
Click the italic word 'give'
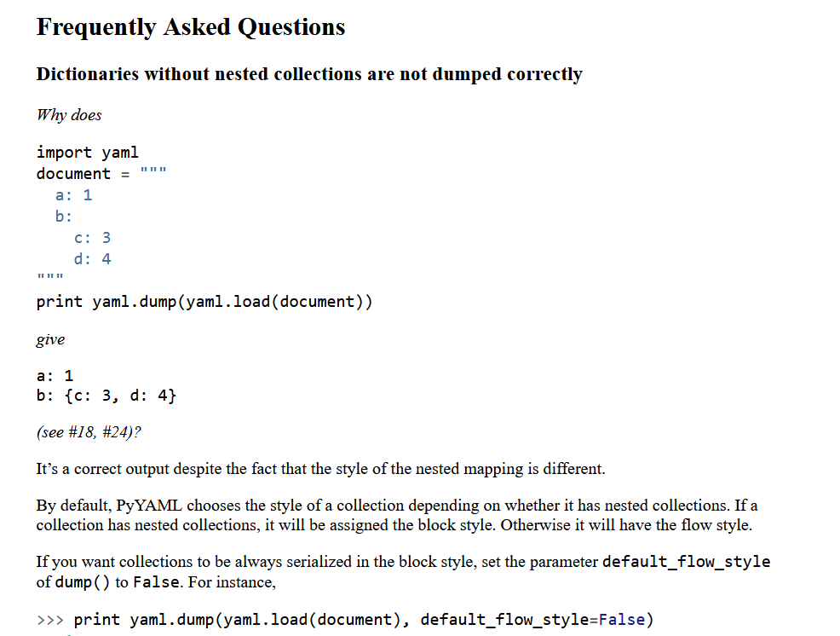pyautogui.click(x=50, y=339)
